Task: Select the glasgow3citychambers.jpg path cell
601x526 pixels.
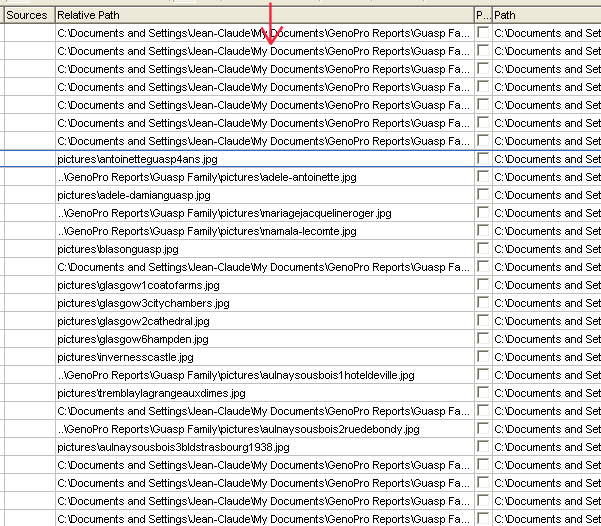Action: click(x=143, y=303)
